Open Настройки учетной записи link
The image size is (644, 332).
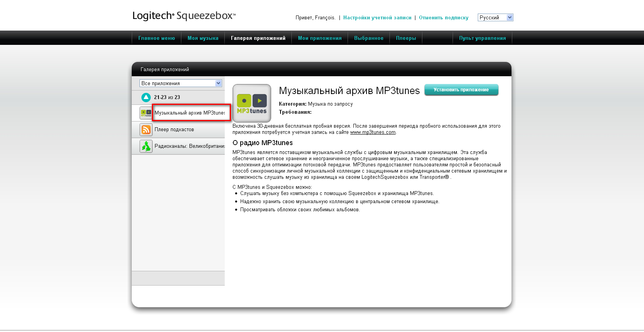click(377, 18)
